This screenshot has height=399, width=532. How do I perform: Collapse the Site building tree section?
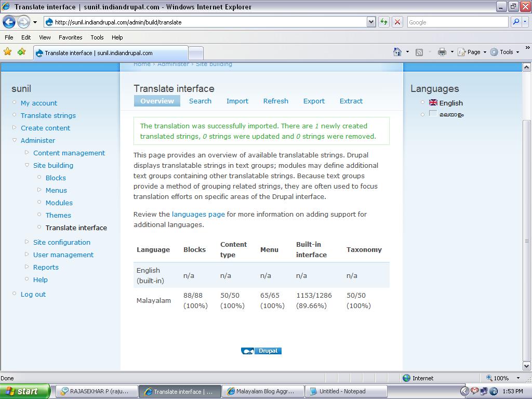[27, 165]
